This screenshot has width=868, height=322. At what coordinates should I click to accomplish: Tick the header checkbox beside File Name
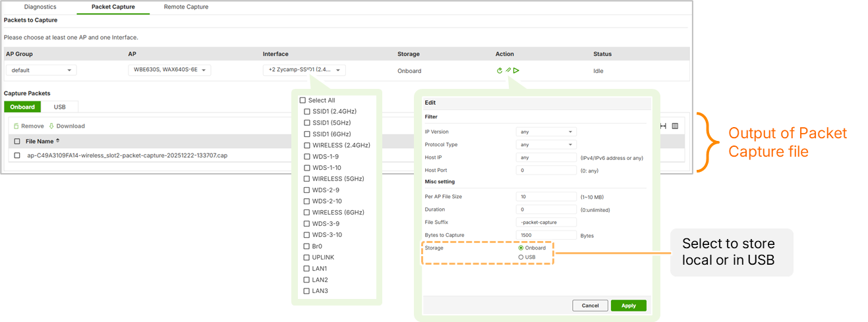coord(17,141)
